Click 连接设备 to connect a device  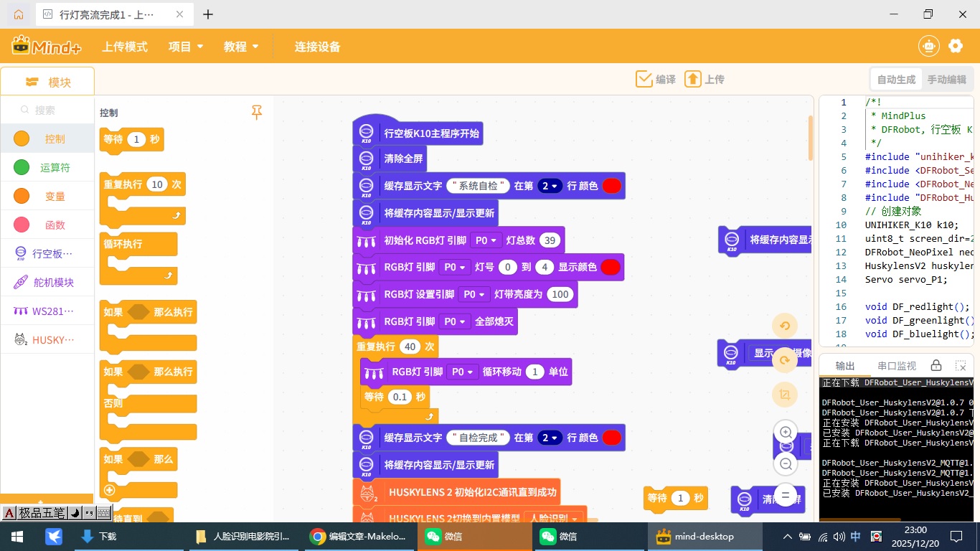317,47
